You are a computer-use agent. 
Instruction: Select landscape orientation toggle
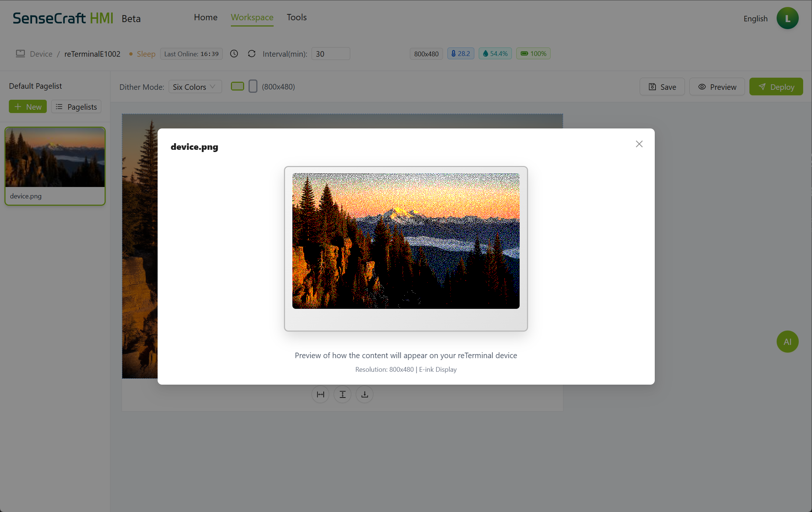click(238, 86)
